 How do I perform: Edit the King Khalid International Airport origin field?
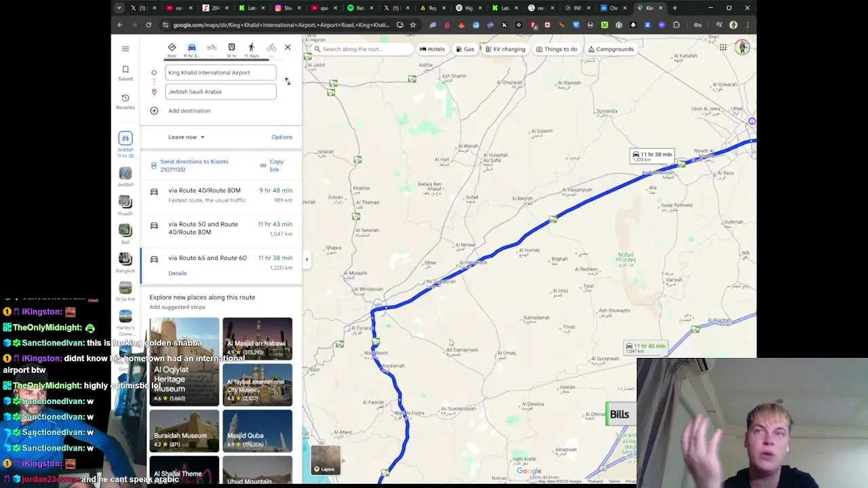pos(220,73)
